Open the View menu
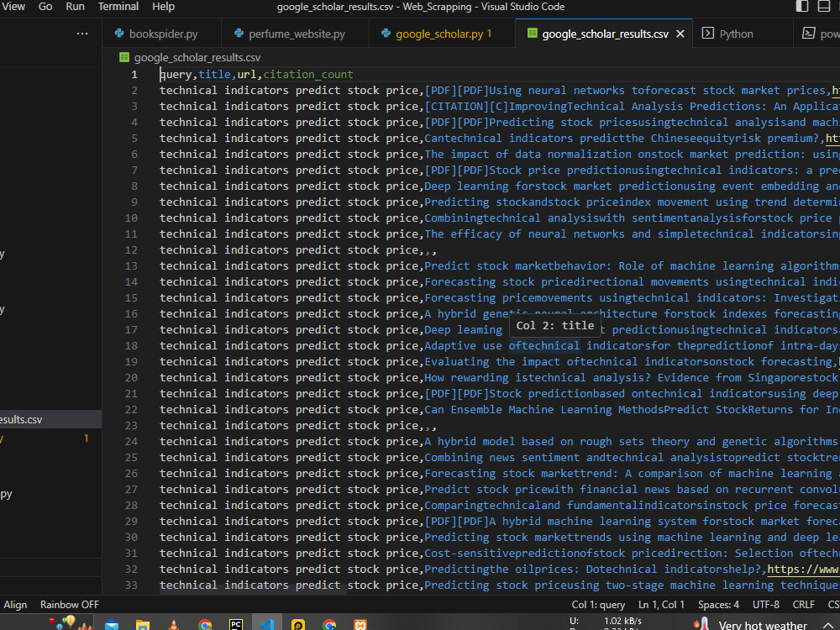The width and height of the screenshot is (840, 630). coord(14,7)
